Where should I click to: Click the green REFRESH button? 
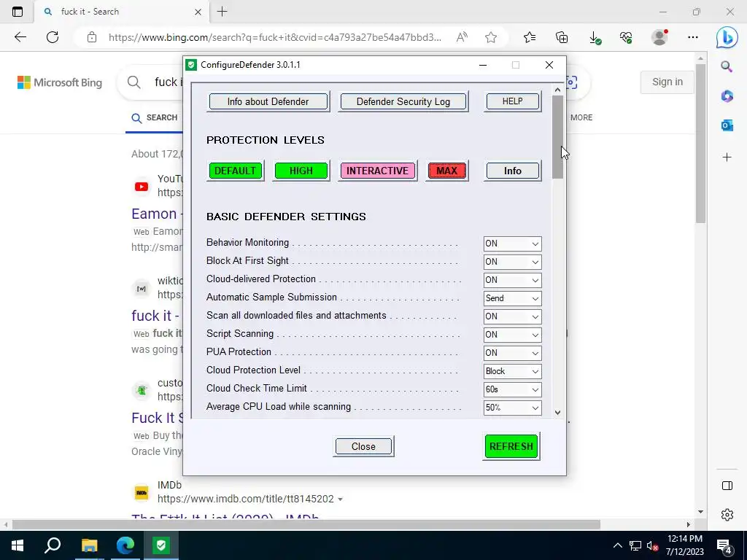(511, 447)
